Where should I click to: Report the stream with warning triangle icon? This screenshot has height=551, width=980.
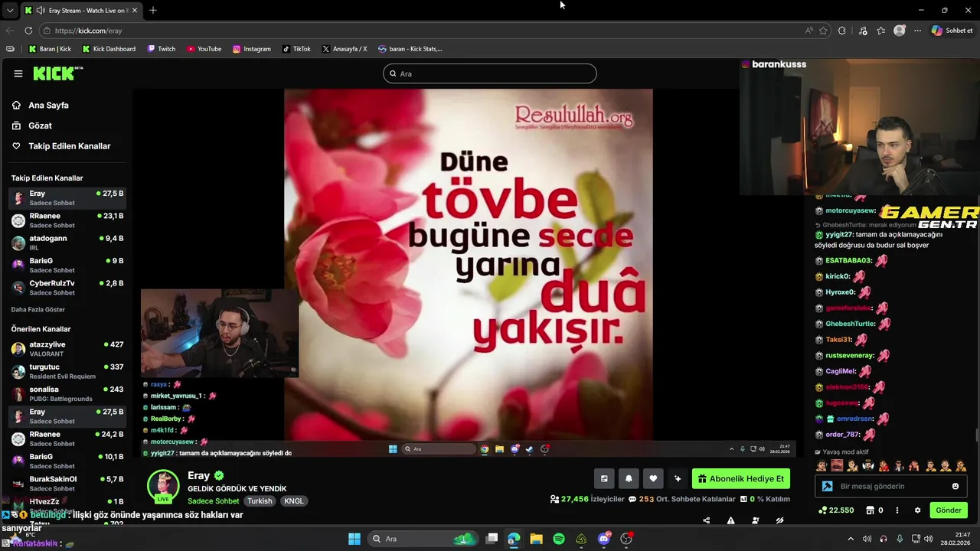click(731, 520)
